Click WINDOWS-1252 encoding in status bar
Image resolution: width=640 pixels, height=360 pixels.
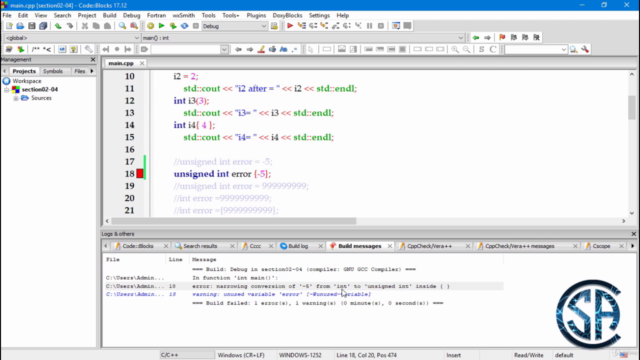click(300, 355)
